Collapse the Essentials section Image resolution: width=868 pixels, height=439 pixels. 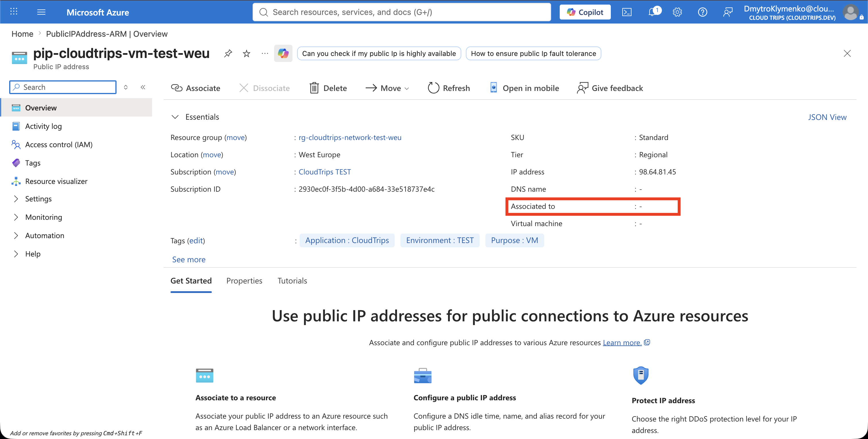(x=175, y=117)
